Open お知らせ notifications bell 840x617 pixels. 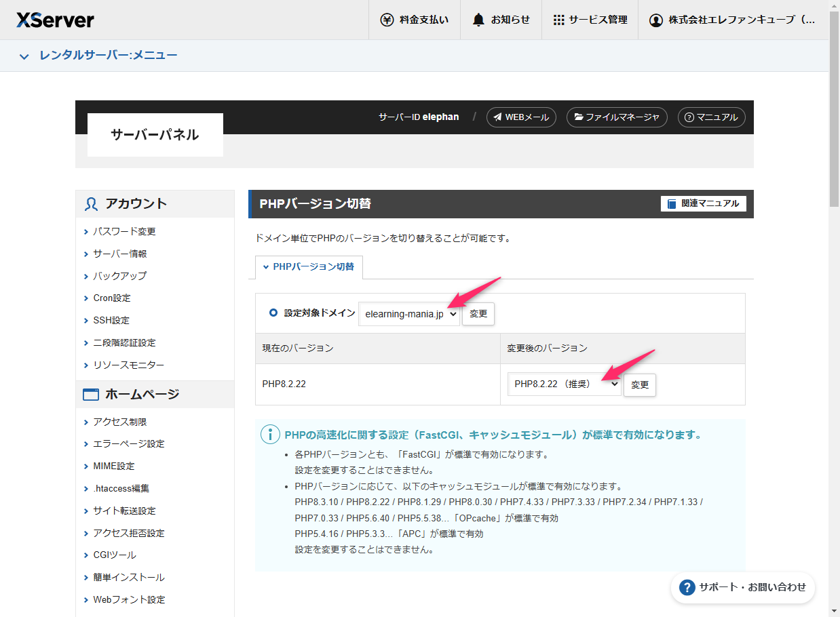point(501,20)
